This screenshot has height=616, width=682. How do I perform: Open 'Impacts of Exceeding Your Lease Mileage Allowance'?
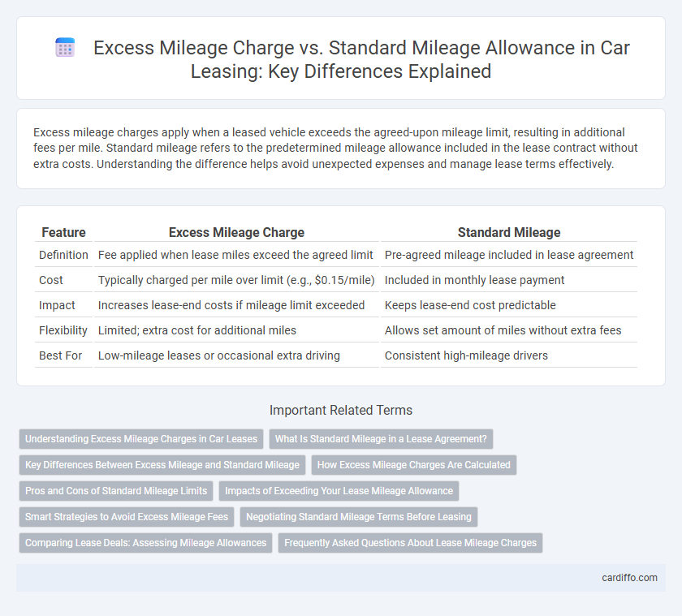(339, 491)
